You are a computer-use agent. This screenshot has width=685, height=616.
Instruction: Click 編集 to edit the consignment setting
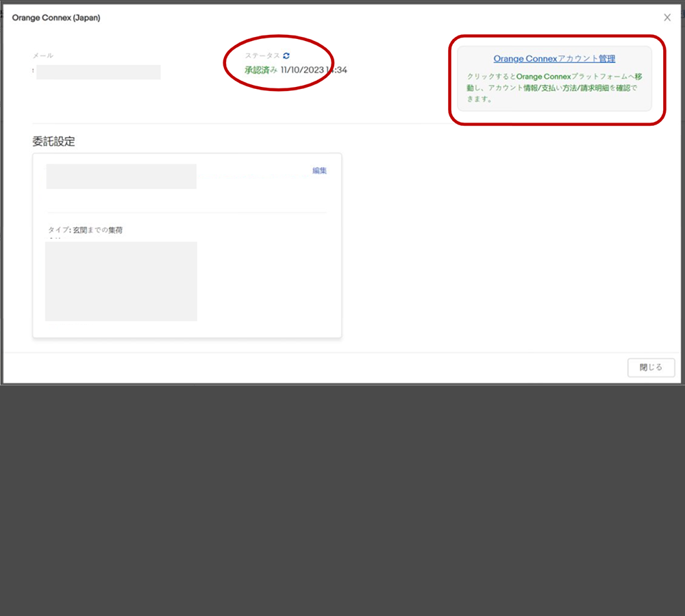319,170
